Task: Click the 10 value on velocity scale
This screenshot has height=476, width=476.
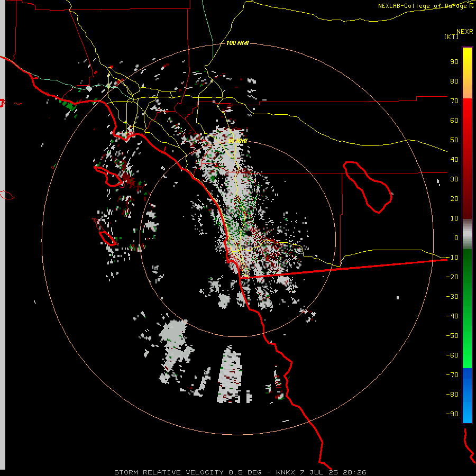Action: point(454,218)
